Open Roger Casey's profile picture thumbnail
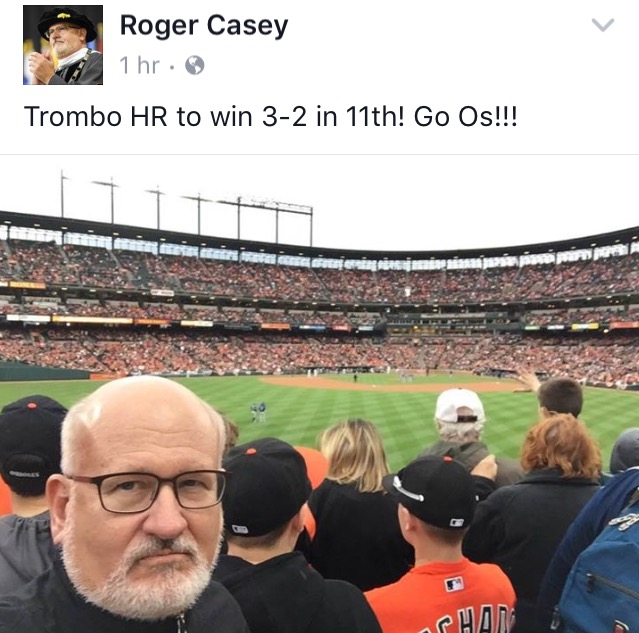The height and width of the screenshot is (633, 639). point(63,45)
